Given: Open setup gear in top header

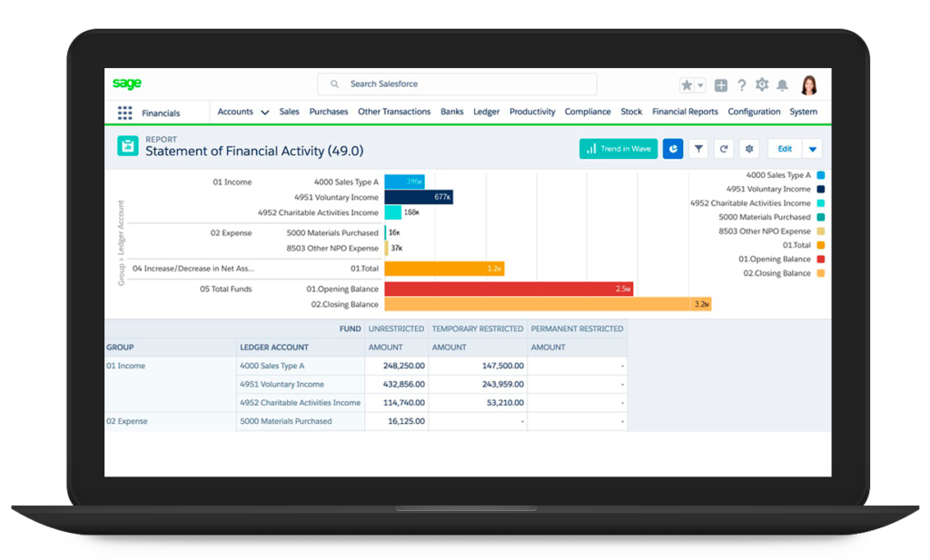Looking at the screenshot, I should [761, 84].
